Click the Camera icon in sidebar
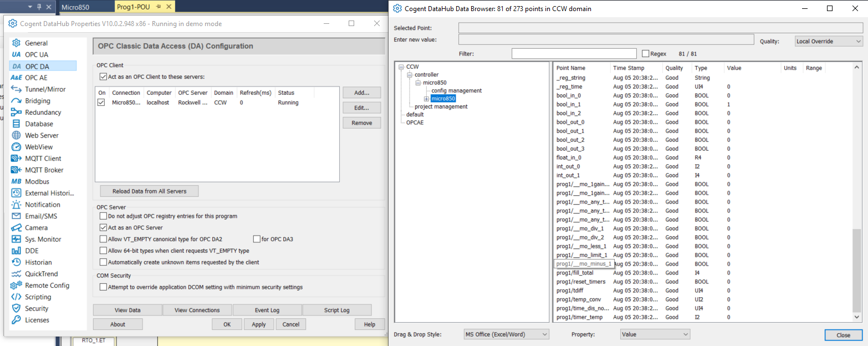This screenshot has height=346, width=868. [x=16, y=228]
